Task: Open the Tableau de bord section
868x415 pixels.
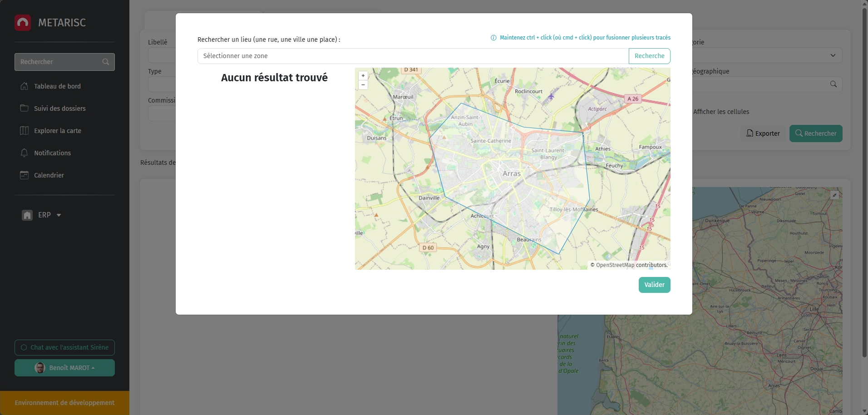Action: click(x=57, y=86)
